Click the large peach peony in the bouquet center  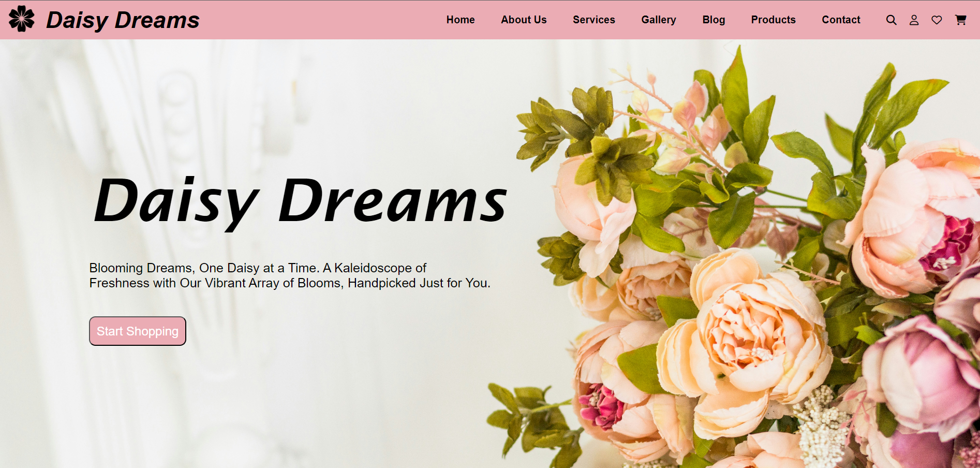[745, 337]
